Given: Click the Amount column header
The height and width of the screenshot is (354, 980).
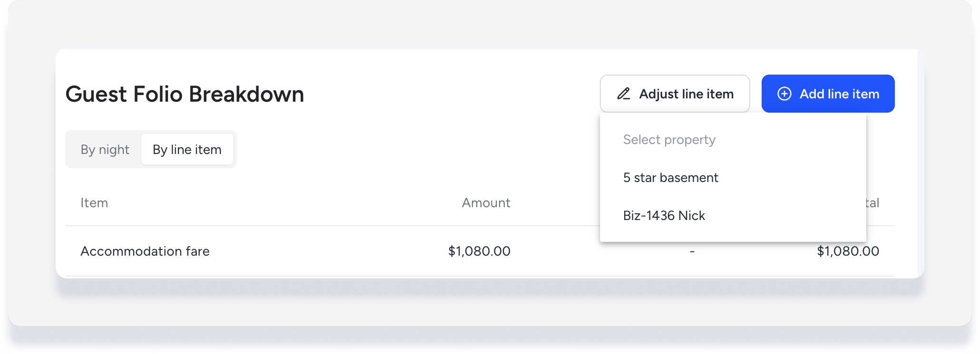Looking at the screenshot, I should (x=486, y=203).
